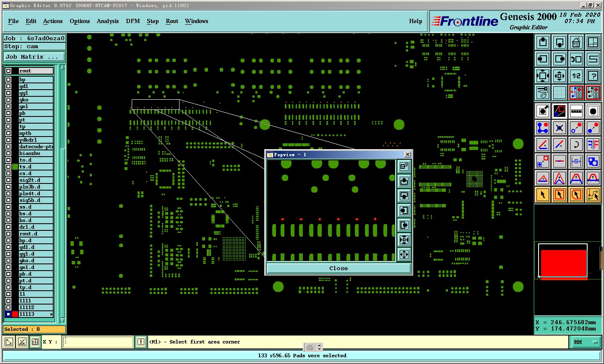Click the pan right icon in Popview
The width and height of the screenshot is (604, 364).
[404, 225]
